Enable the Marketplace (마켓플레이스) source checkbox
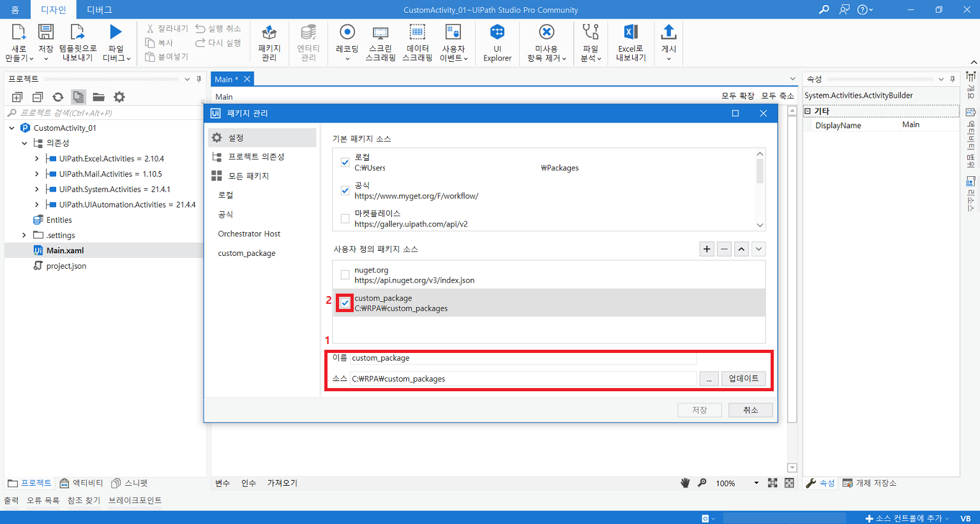The height and width of the screenshot is (524, 980). [x=345, y=218]
